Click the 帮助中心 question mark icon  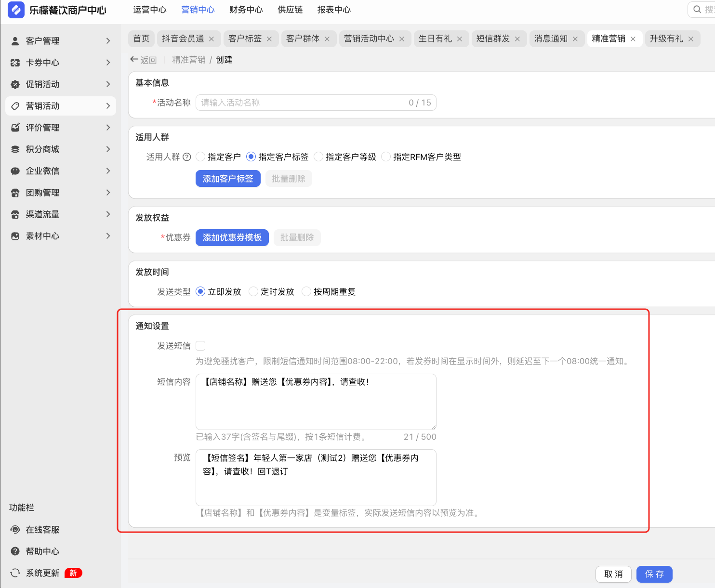[15, 551]
